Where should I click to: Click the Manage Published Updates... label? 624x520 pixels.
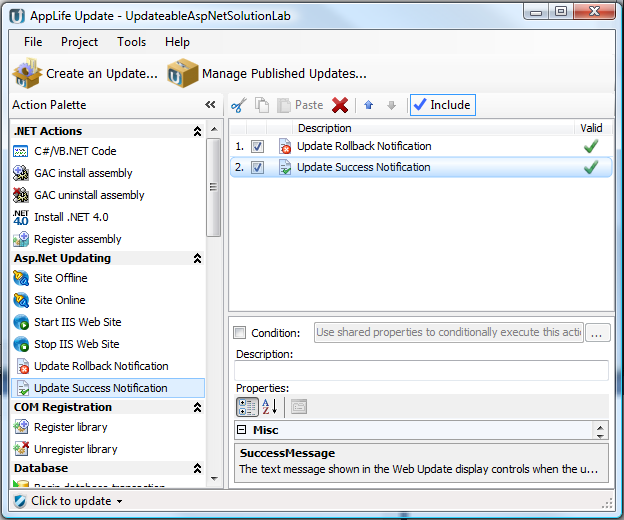click(x=284, y=74)
